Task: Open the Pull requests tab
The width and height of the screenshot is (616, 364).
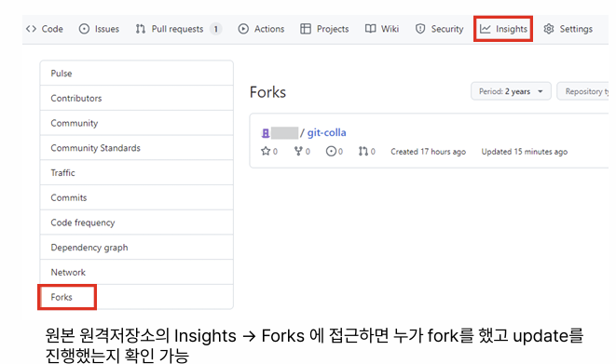Action: (x=179, y=29)
